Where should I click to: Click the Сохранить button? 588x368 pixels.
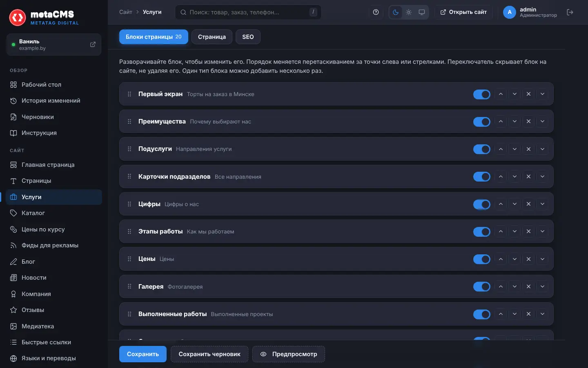pos(143,354)
